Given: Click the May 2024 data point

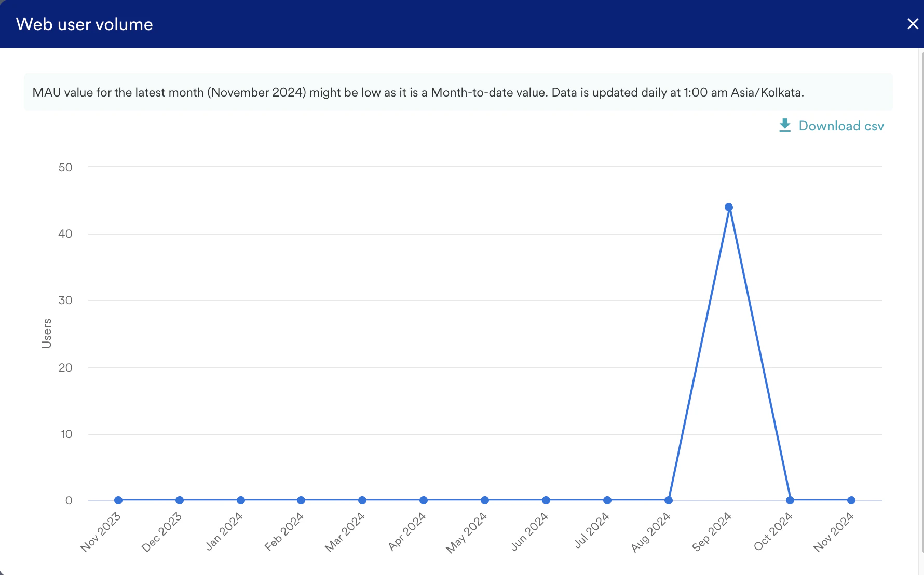Looking at the screenshot, I should click(x=484, y=500).
